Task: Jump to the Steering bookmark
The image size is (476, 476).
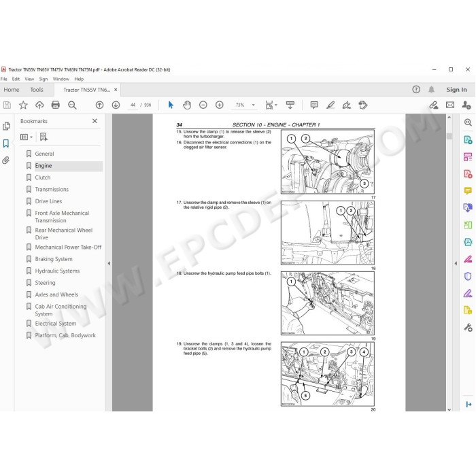Action: coord(45,283)
